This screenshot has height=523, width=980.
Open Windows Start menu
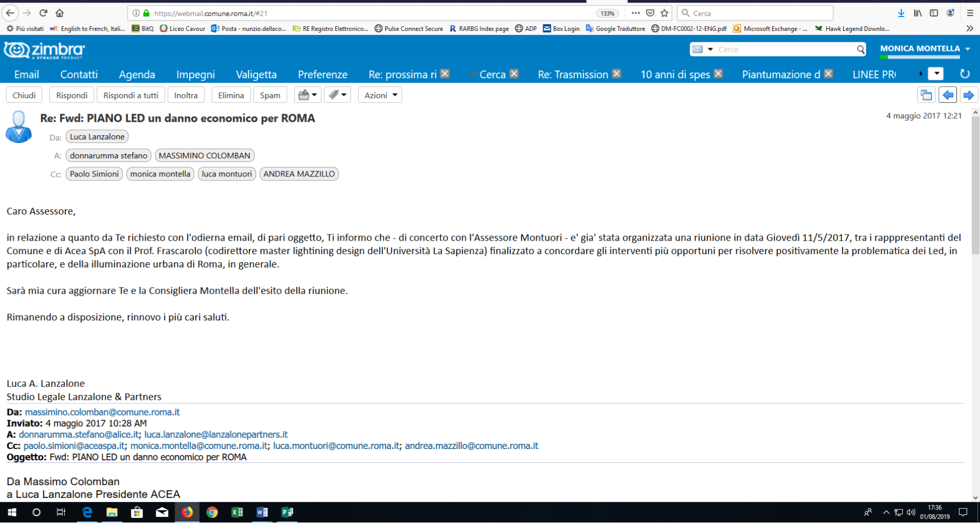pyautogui.click(x=12, y=512)
